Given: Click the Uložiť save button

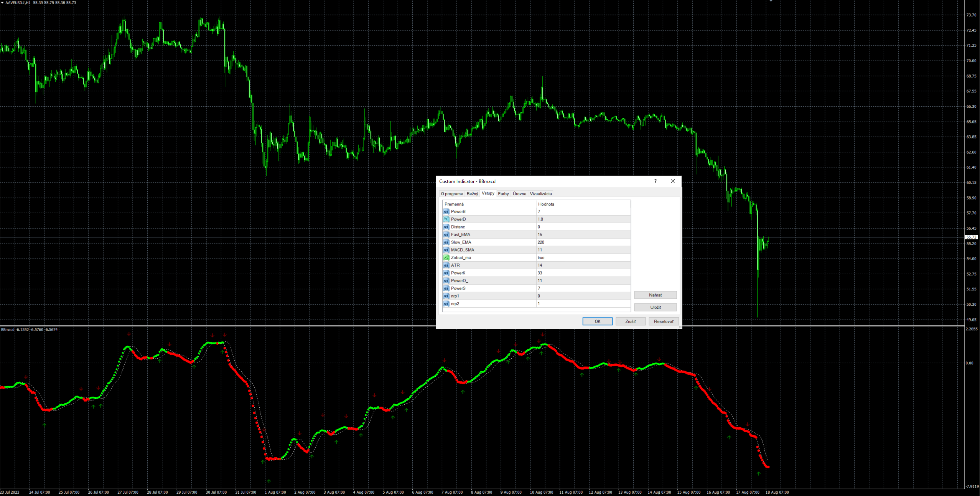Looking at the screenshot, I should (x=655, y=307).
